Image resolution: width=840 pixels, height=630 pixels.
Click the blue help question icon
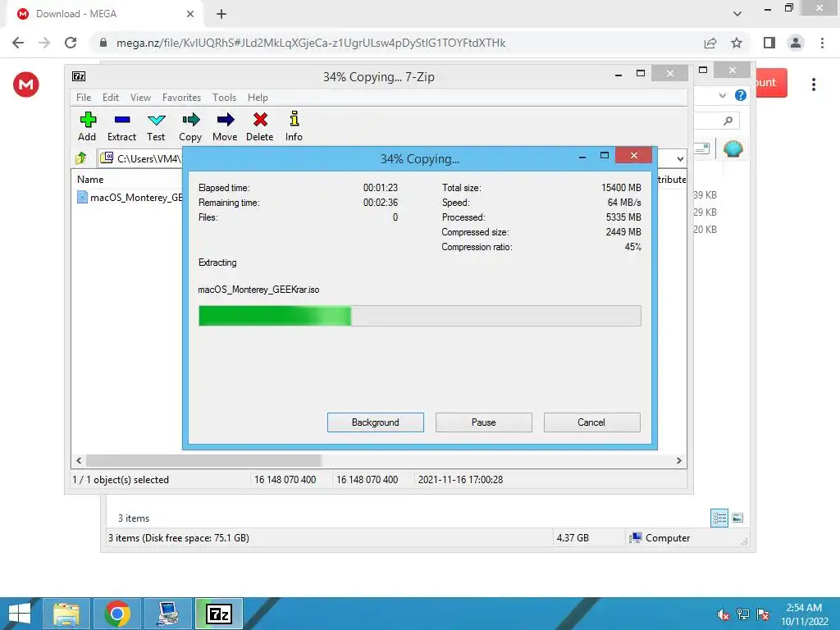[x=741, y=95]
